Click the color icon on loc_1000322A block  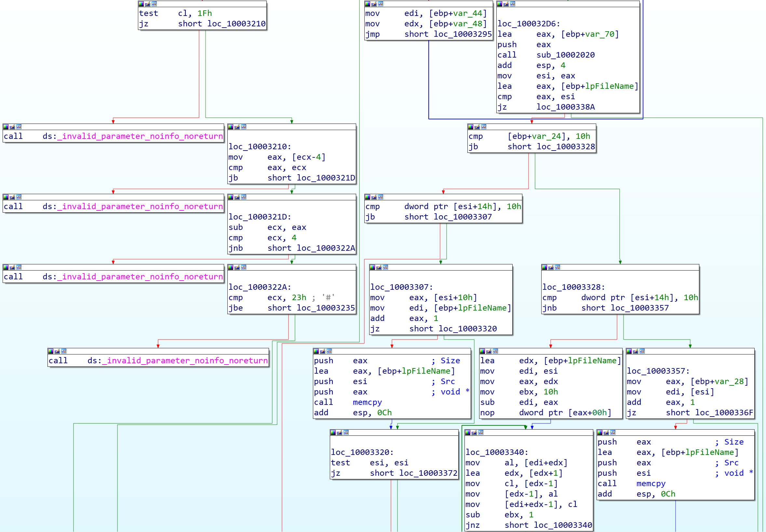(x=230, y=268)
